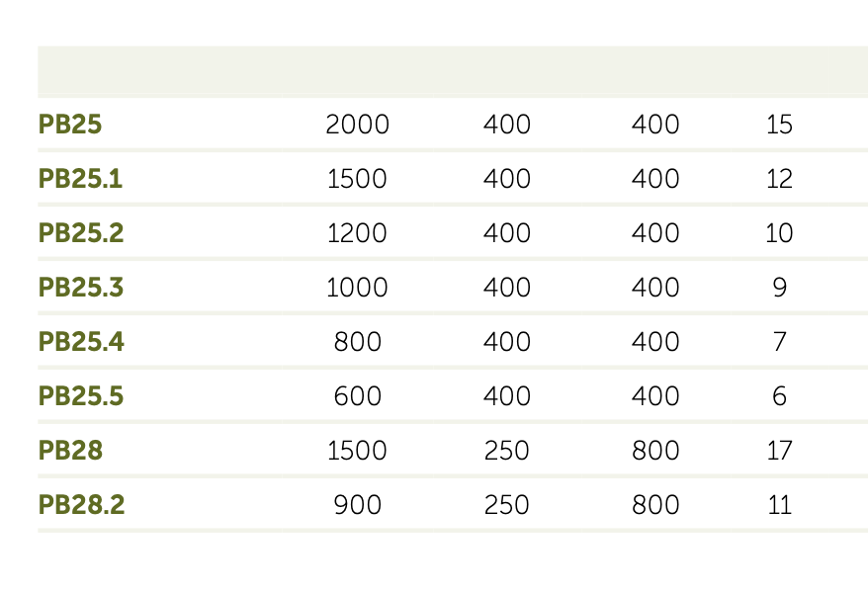The width and height of the screenshot is (868, 595).
Task: Click the PB25 row label
Action: click(x=70, y=125)
